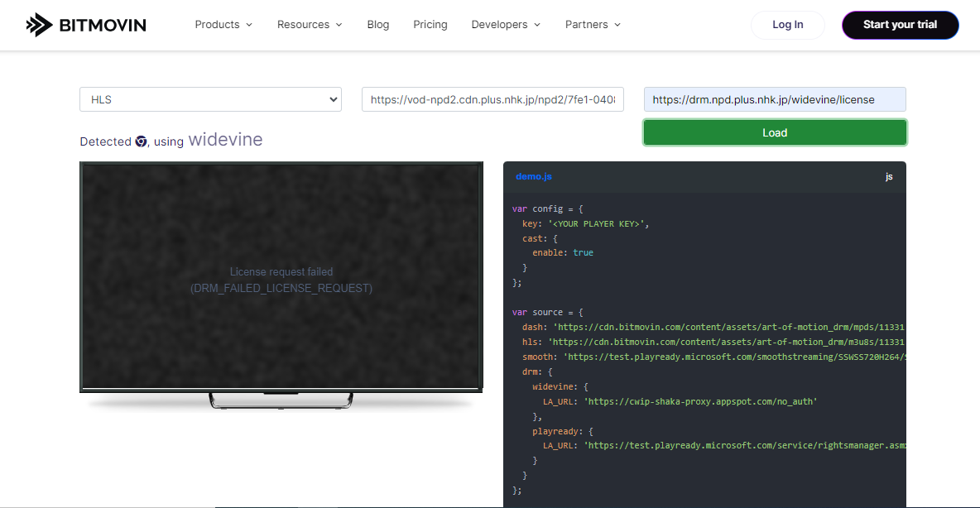Click the smooth URL code line
980x508 pixels.
(x=713, y=357)
